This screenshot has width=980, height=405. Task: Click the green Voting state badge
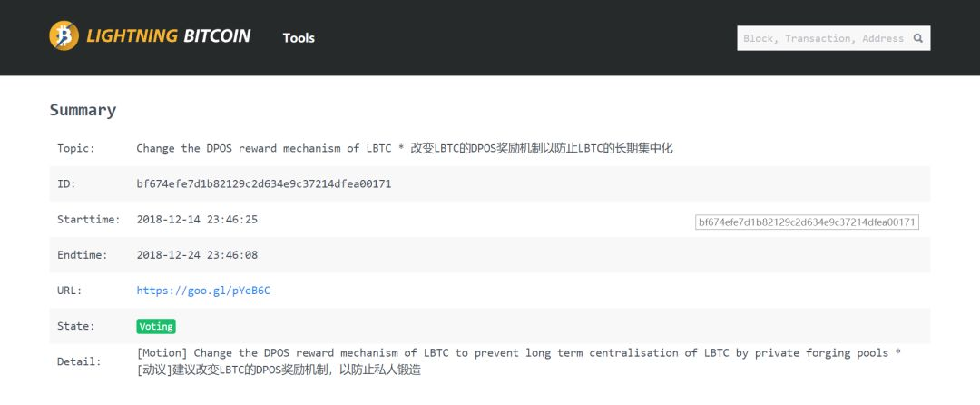[x=156, y=326]
